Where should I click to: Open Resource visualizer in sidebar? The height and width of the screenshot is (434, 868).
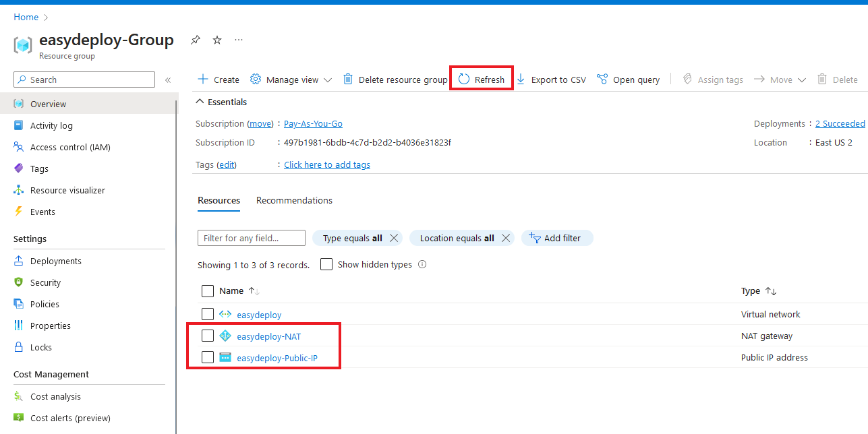pos(67,190)
